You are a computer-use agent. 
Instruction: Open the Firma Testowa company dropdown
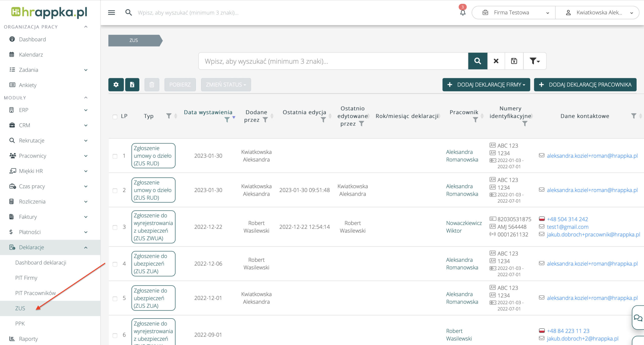(x=513, y=13)
